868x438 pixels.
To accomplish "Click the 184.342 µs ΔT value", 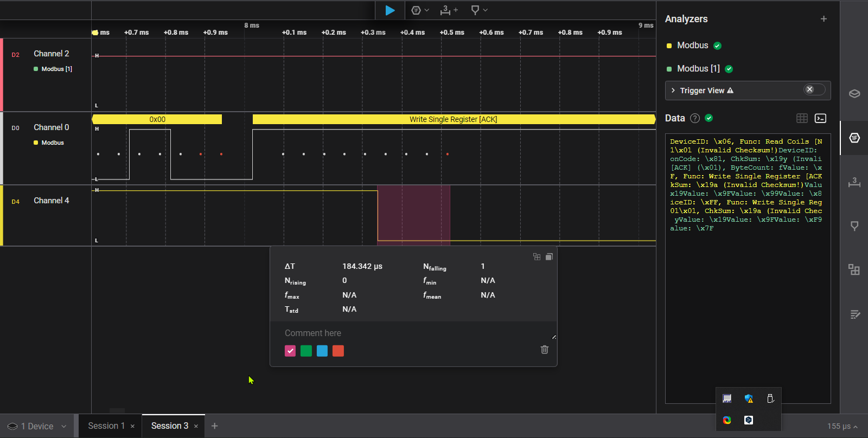I will tap(362, 266).
